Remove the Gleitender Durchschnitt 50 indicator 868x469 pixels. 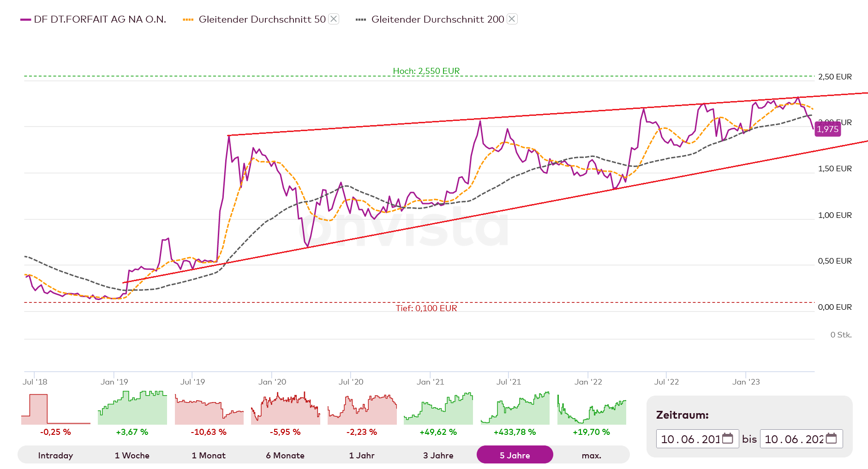pos(333,19)
